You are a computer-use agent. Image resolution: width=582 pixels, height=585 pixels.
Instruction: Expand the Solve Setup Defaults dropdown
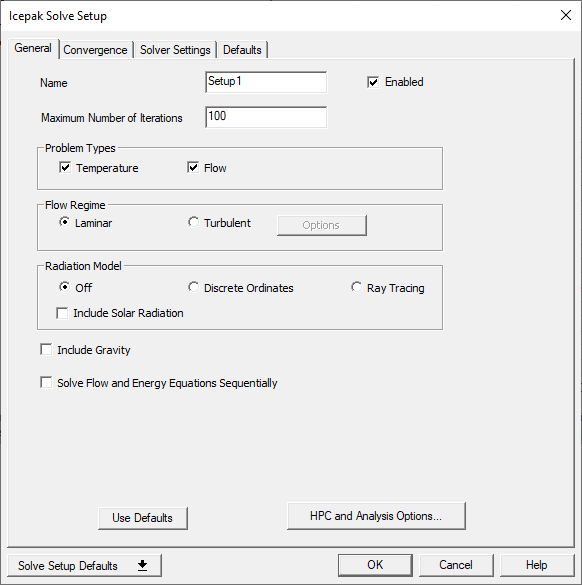click(84, 566)
